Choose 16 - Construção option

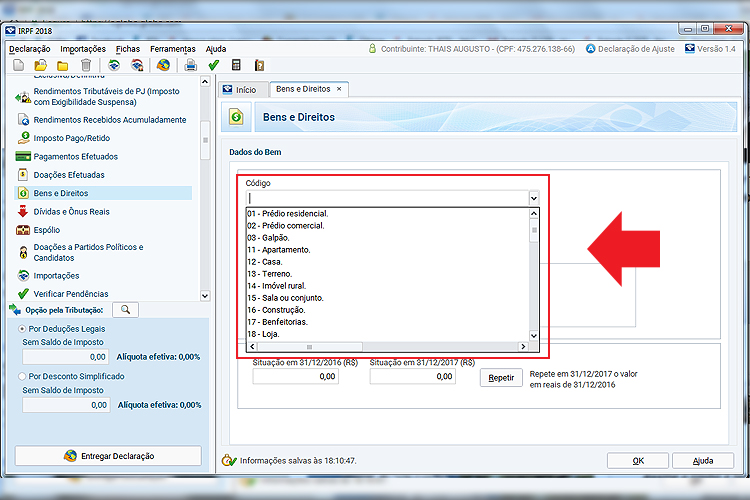pyautogui.click(x=388, y=310)
